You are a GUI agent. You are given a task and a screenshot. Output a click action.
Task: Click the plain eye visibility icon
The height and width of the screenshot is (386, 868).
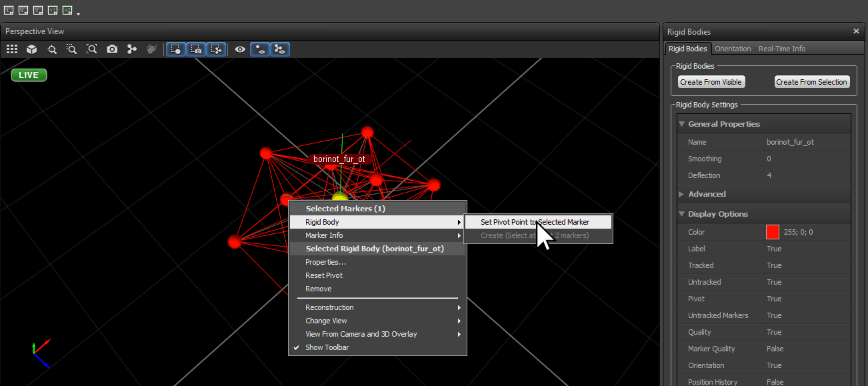[x=240, y=49]
